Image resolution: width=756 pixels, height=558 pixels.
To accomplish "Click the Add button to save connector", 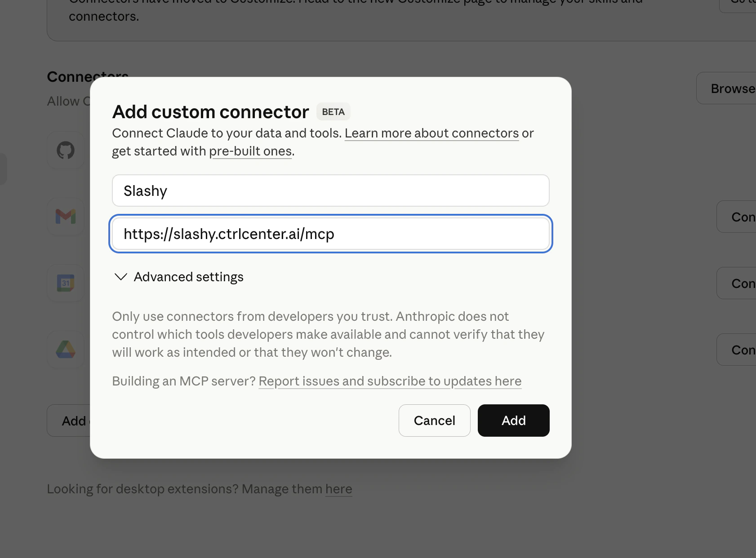I will click(513, 421).
